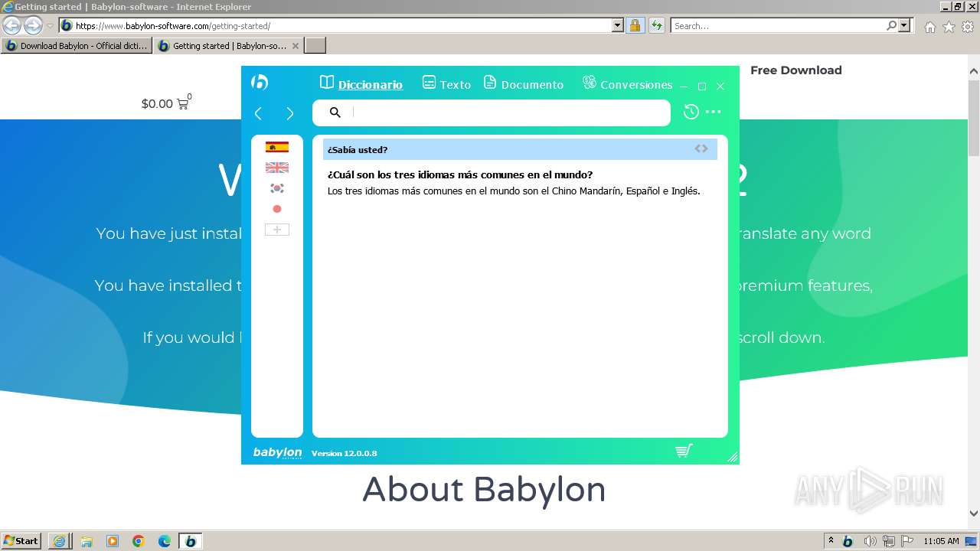Expand the address bar dropdown arrow
The image size is (980, 551).
618,25
